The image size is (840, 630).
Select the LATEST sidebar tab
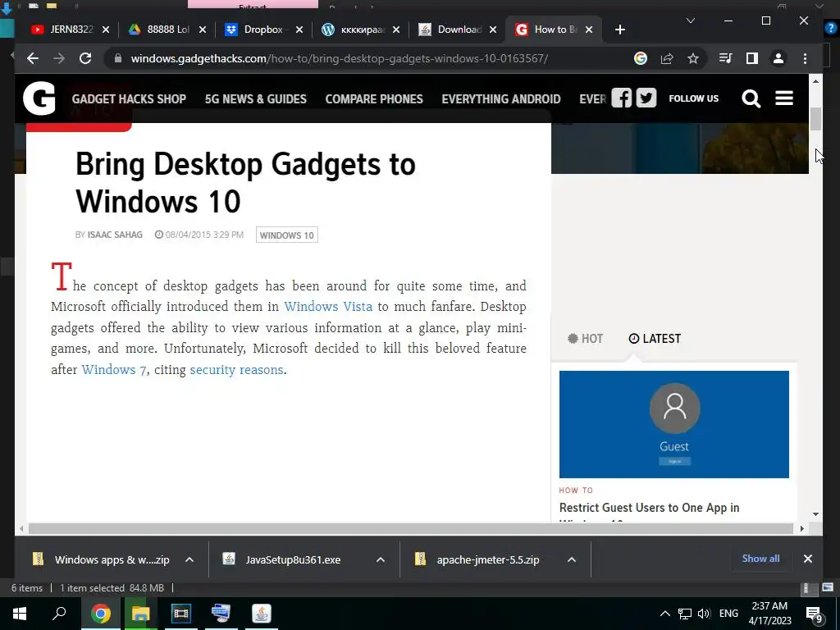click(x=655, y=339)
